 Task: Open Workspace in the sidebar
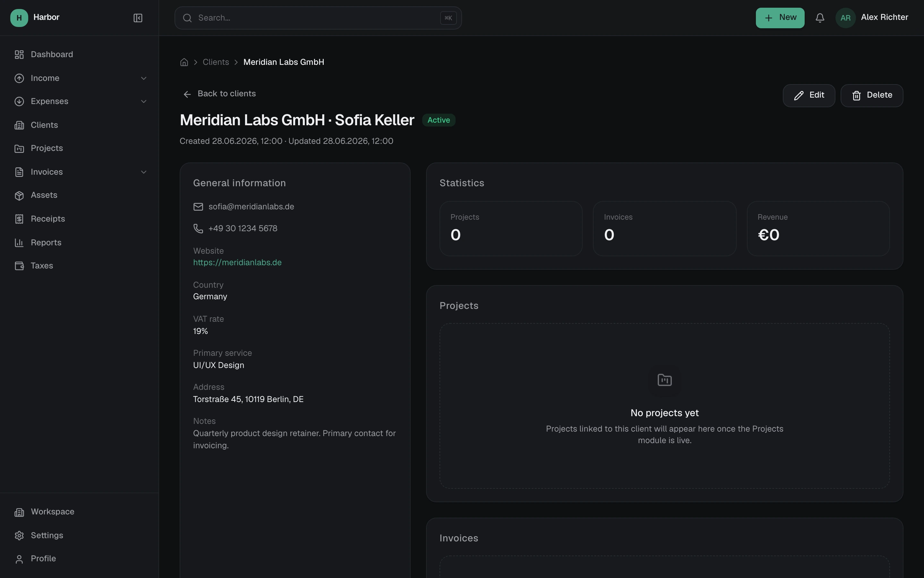point(79,512)
